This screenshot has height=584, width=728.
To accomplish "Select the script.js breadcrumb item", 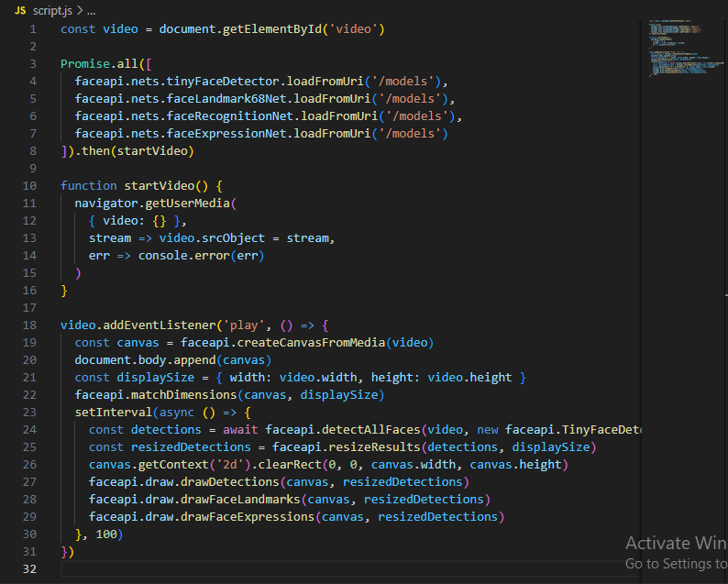I will [52, 10].
